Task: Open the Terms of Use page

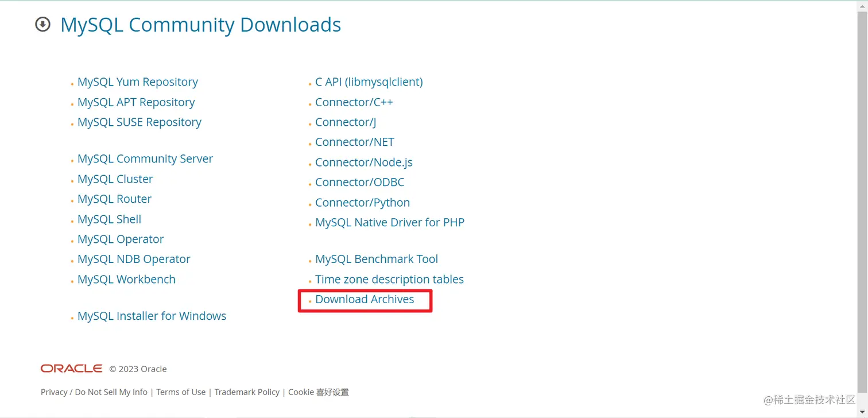Action: click(x=181, y=392)
